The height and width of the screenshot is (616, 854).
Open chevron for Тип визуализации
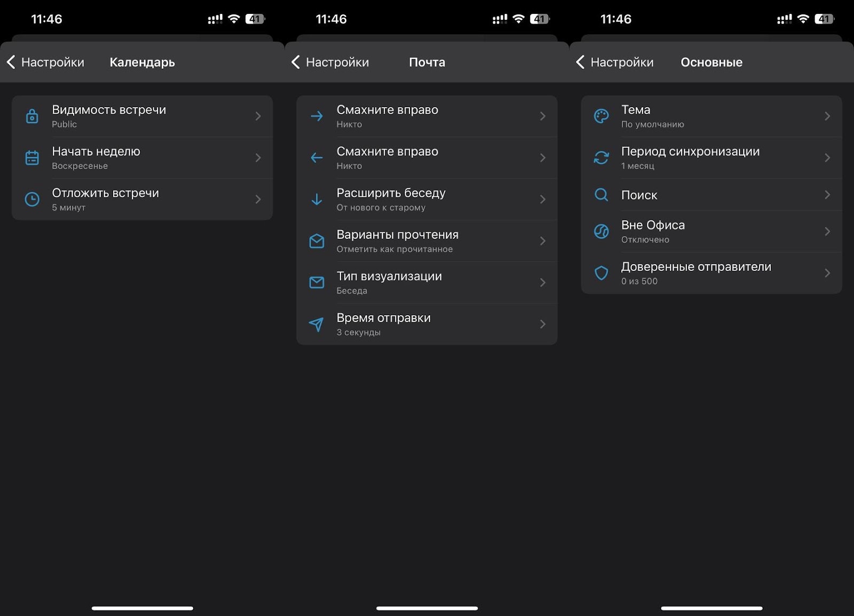pyautogui.click(x=543, y=283)
